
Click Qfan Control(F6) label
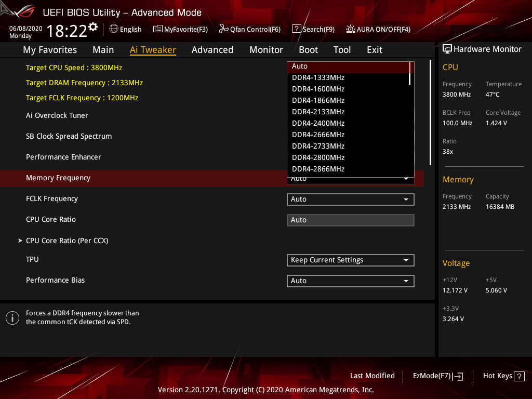coord(255,29)
